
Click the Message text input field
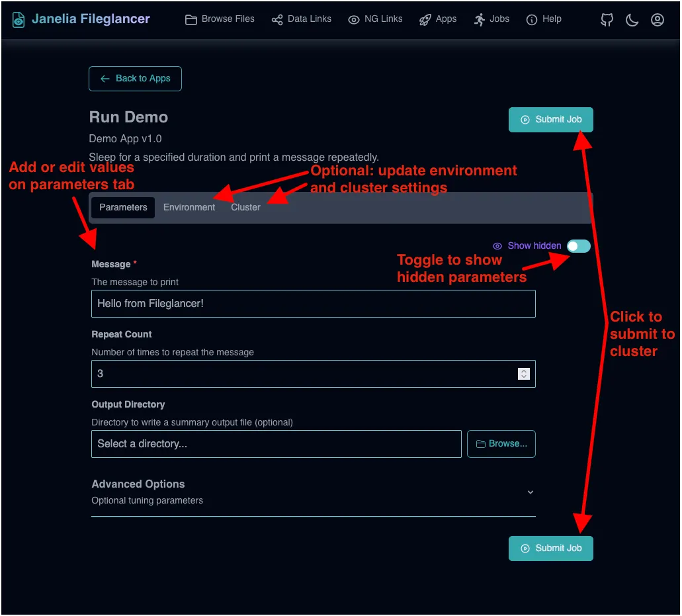click(313, 304)
